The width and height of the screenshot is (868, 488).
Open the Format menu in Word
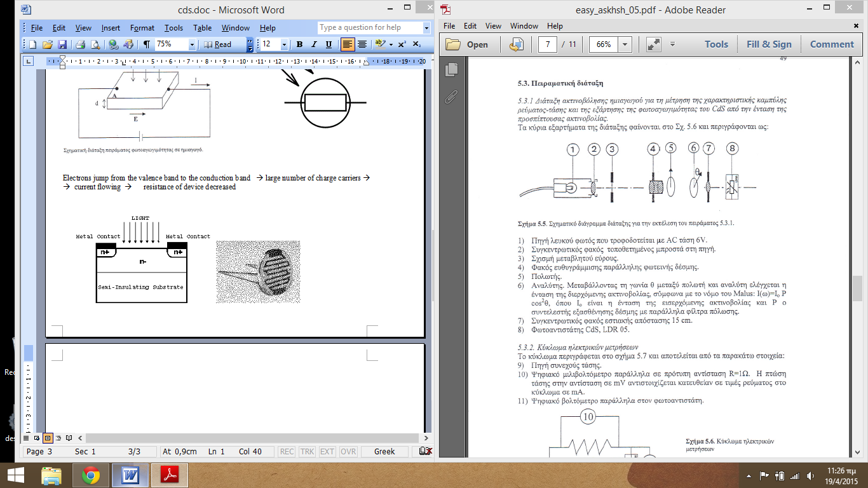tap(142, 28)
